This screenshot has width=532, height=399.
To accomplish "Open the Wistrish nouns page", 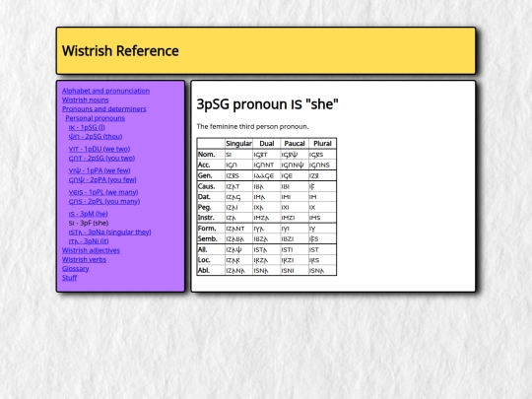I will click(85, 100).
